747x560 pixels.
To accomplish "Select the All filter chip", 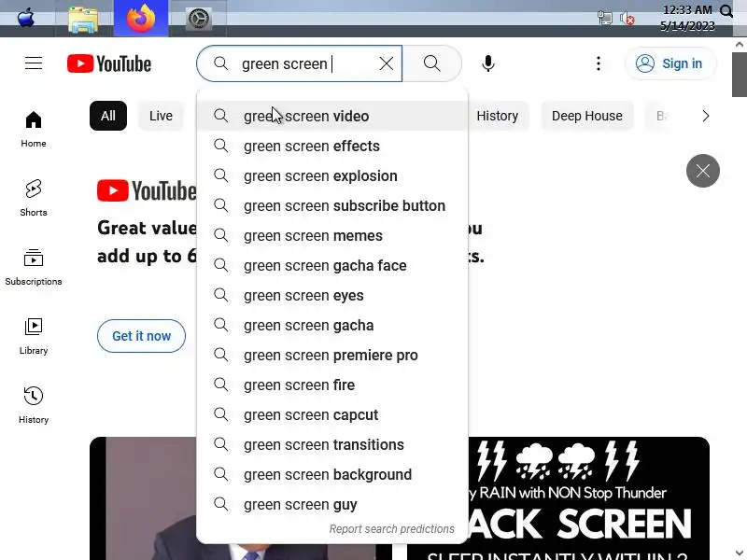I will point(108,116).
